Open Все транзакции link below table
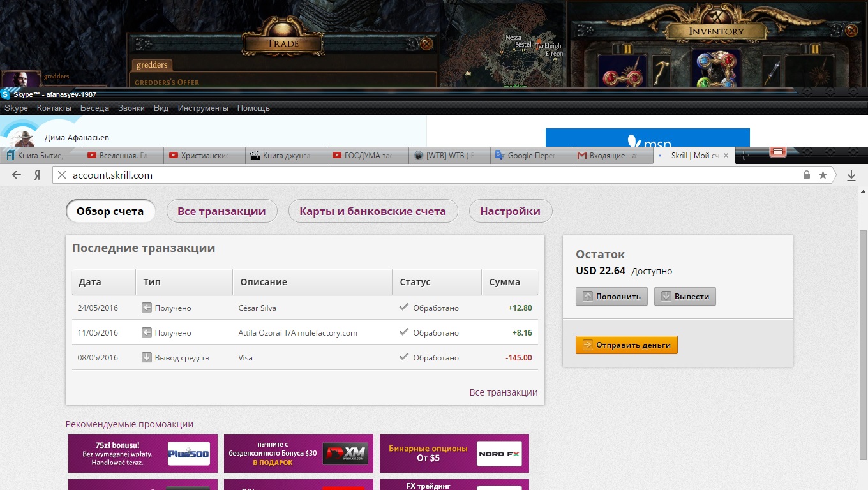Image resolution: width=868 pixels, height=490 pixels. click(503, 392)
